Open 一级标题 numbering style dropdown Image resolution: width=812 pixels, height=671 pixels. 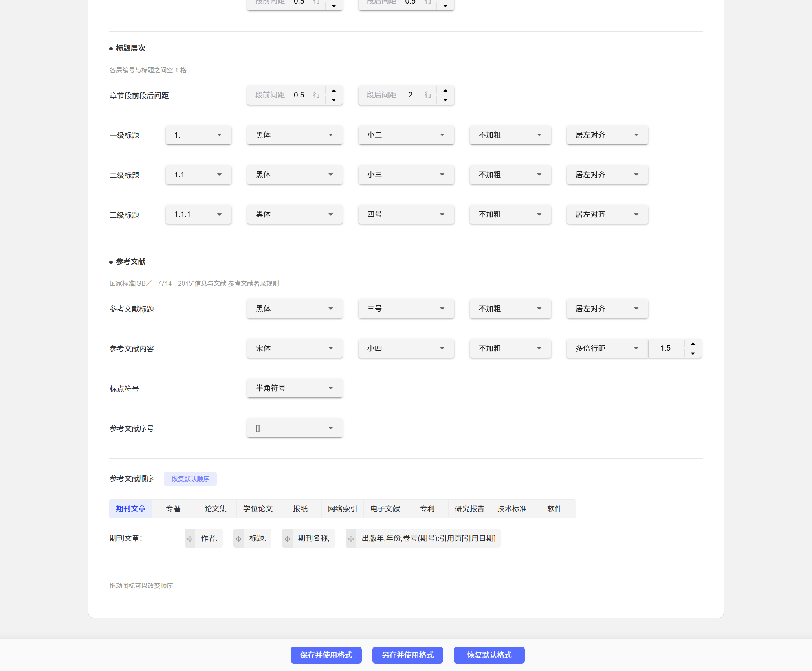pyautogui.click(x=198, y=135)
